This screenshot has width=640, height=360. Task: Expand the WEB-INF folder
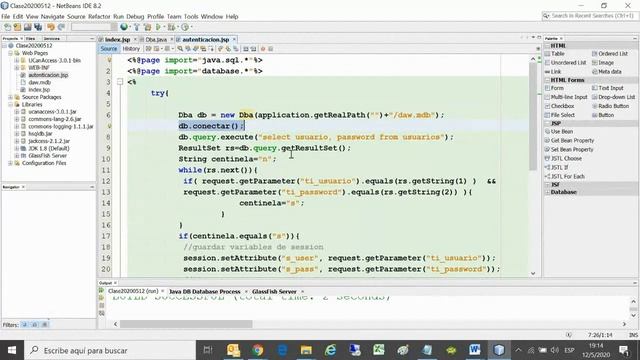pyautogui.click(x=17, y=68)
